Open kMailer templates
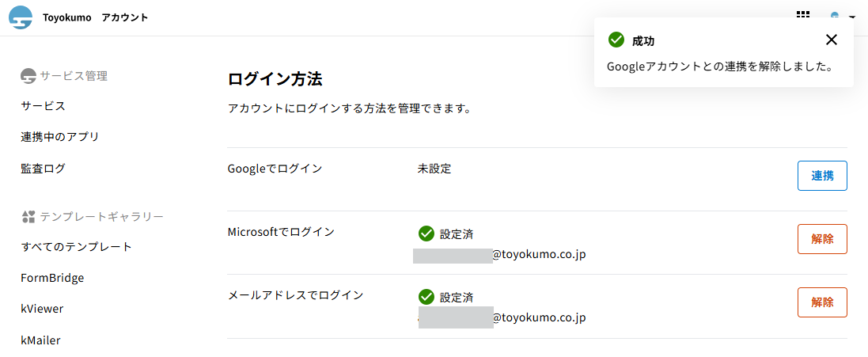 click(40, 340)
